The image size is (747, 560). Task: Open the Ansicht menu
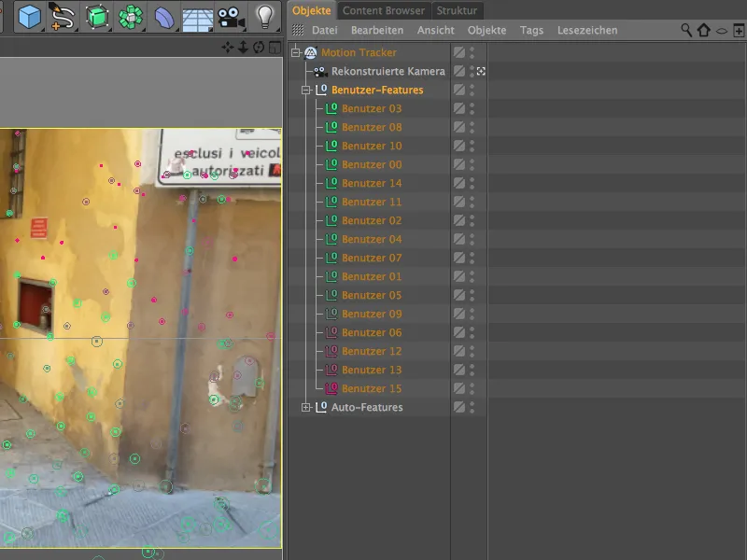point(436,30)
